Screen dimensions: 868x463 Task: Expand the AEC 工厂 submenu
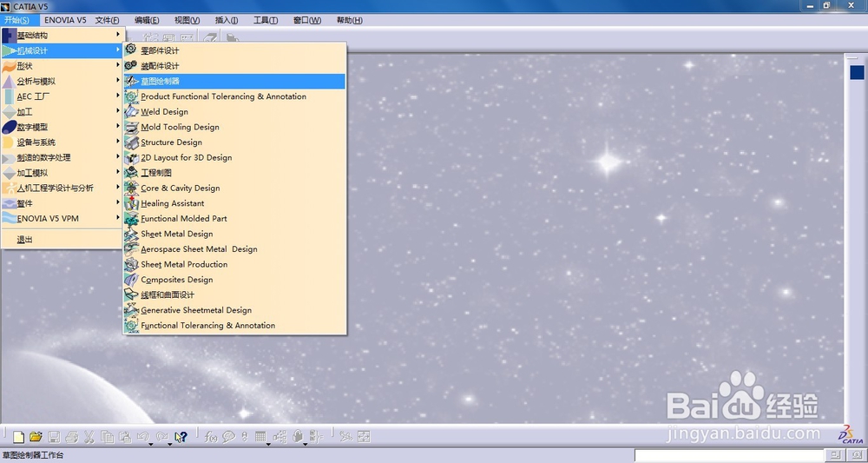pyautogui.click(x=61, y=96)
